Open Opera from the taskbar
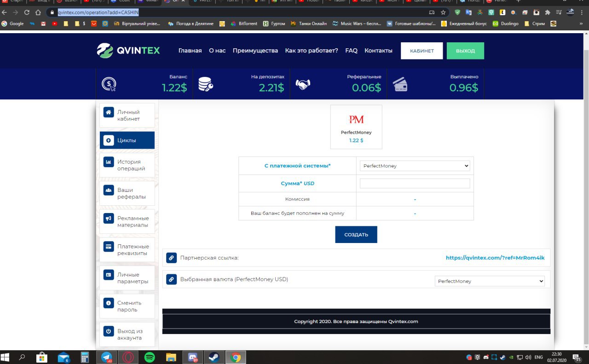This screenshot has width=589, height=364. point(128,357)
